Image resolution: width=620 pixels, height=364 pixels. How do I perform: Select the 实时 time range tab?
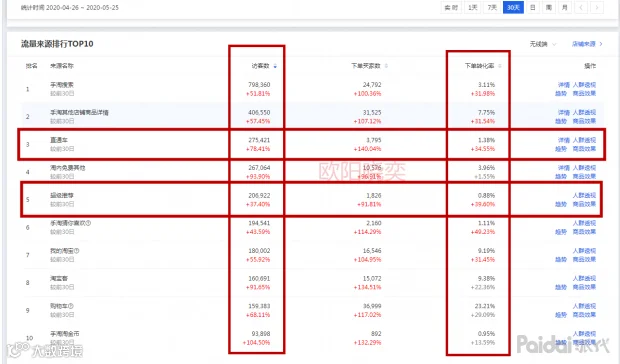[451, 8]
